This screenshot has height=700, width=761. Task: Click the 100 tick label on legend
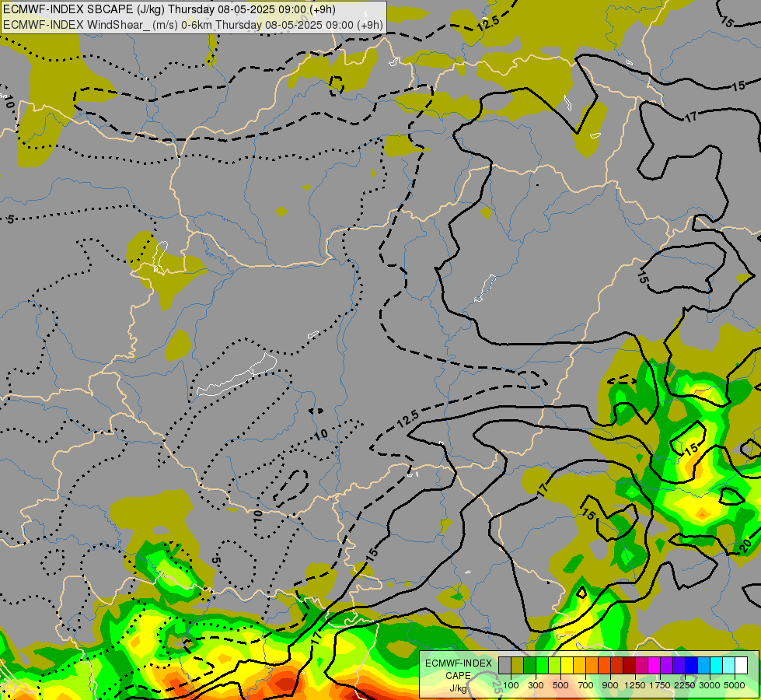[511, 685]
